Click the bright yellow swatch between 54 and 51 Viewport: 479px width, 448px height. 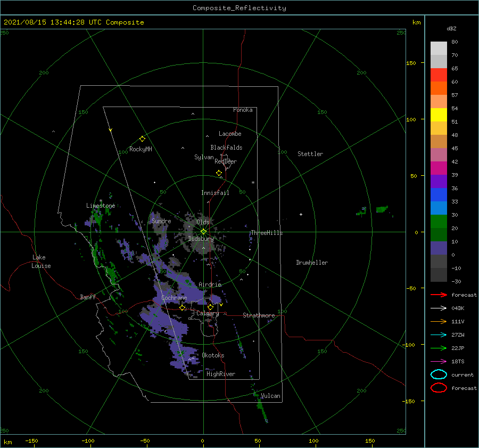439,115
